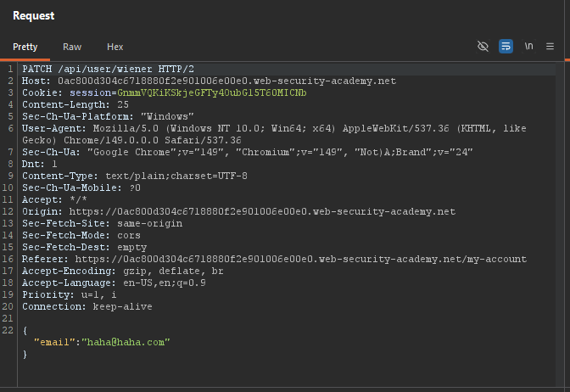Toggle show \n non-printable characters

(528, 47)
